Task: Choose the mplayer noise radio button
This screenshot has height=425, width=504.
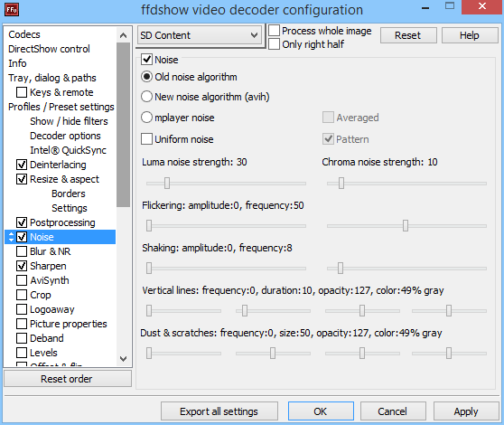Action: (x=146, y=118)
